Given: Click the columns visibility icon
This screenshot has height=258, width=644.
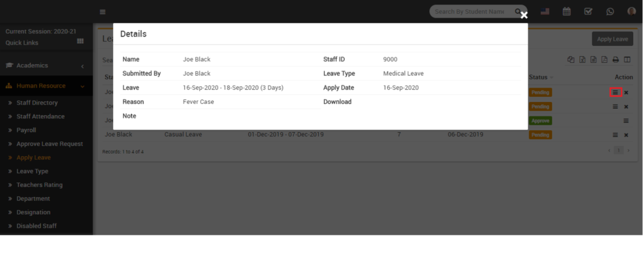Looking at the screenshot, I should [x=627, y=60].
